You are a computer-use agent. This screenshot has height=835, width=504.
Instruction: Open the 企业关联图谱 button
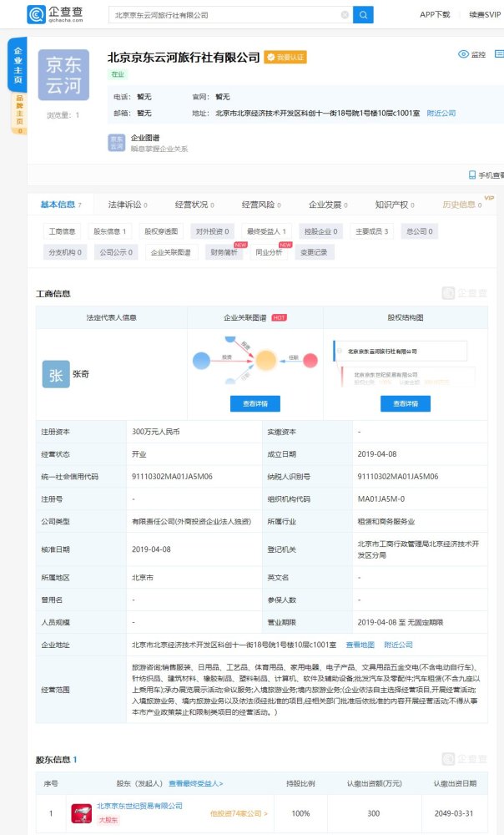click(171, 252)
